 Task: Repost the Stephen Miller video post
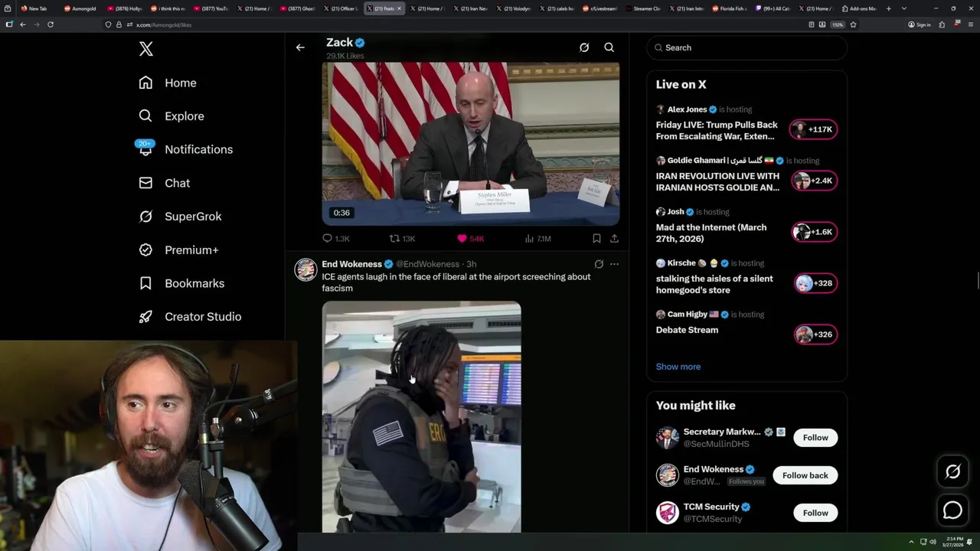coord(402,239)
